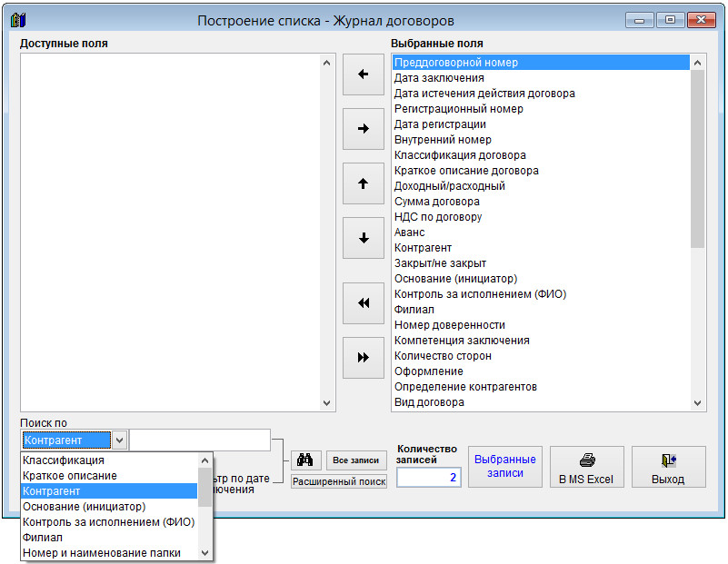Screen dimensions: 728x564
Task: Select Определение контрагентов field
Action: (541, 386)
